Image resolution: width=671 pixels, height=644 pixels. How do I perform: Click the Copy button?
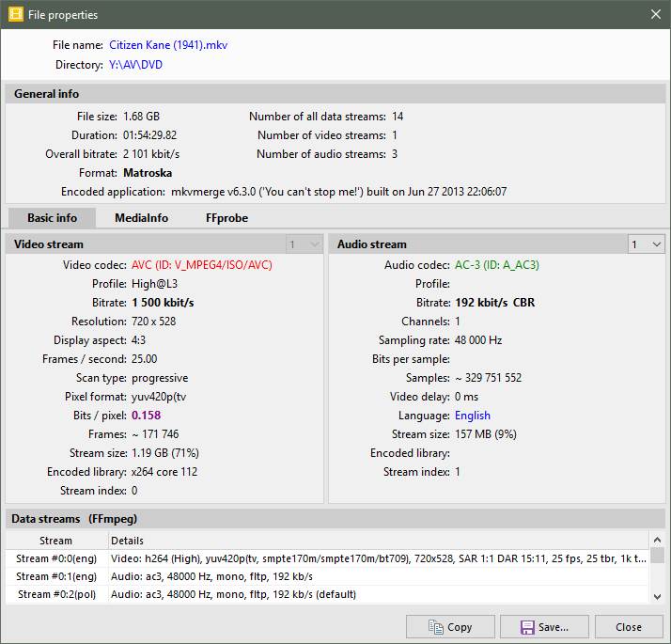coord(450,627)
